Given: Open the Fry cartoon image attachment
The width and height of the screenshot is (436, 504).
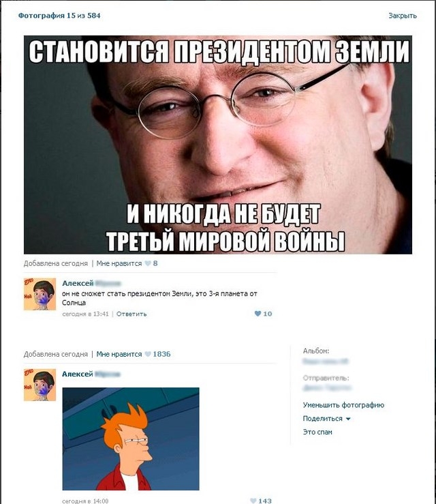Looking at the screenshot, I should [131, 439].
